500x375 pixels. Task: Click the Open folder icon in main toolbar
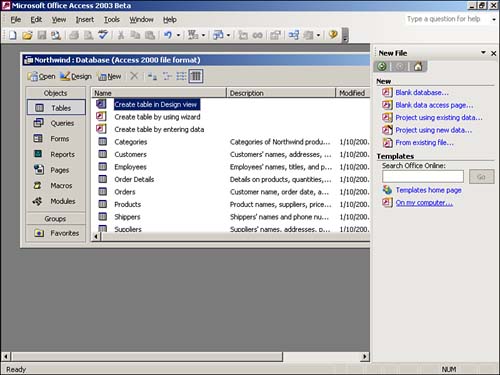27,35
